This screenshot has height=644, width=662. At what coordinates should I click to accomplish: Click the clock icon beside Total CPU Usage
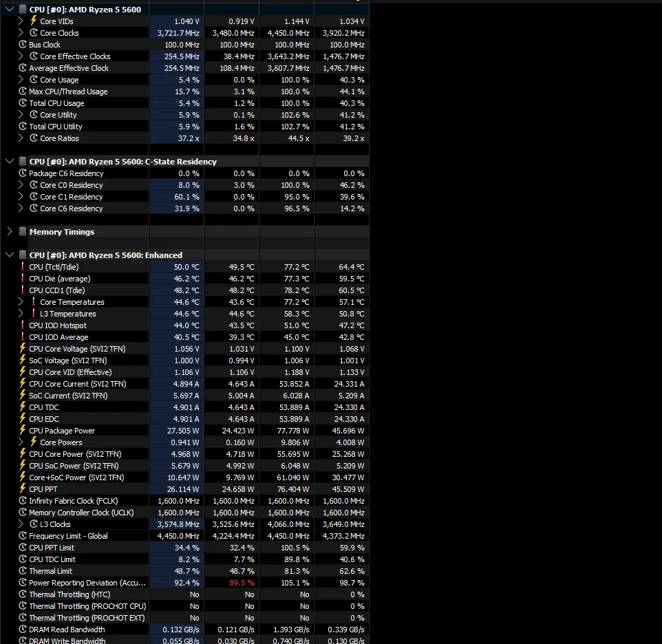pos(23,103)
